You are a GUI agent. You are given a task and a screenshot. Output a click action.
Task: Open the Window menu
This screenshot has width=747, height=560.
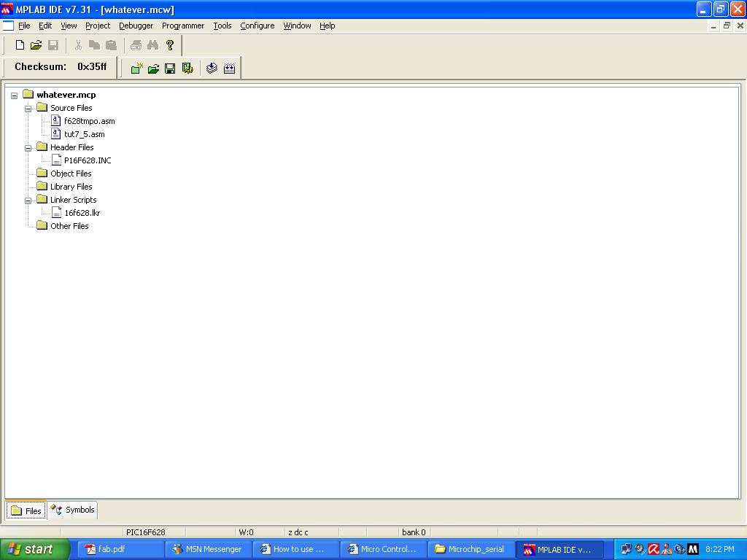297,26
